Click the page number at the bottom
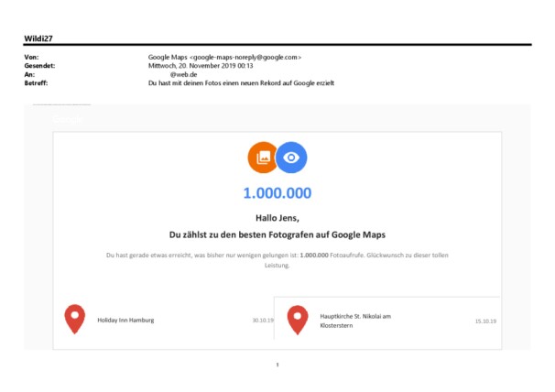This screenshot has height=392, width=555. [277, 365]
